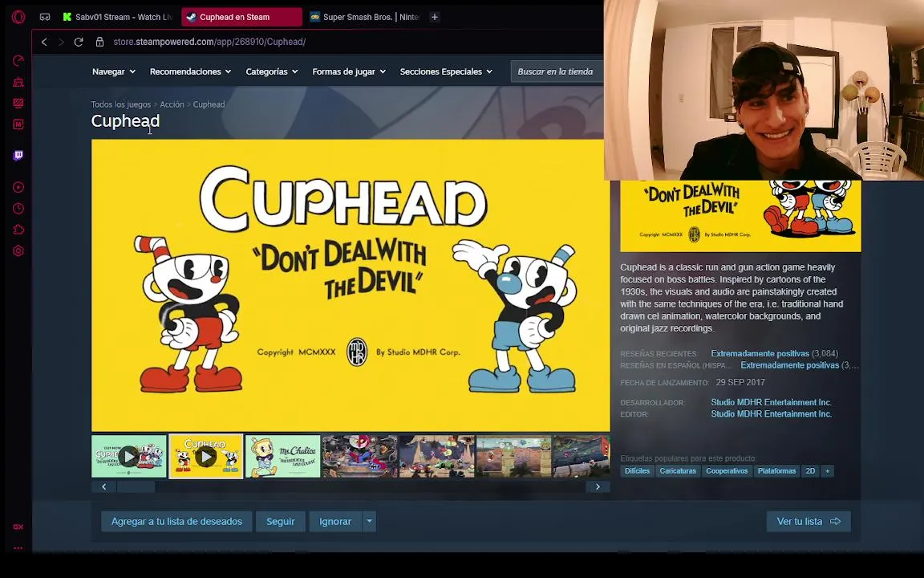Open editor Studio MDHR Entertainment link
Screen dimensions: 924x578
(x=771, y=414)
